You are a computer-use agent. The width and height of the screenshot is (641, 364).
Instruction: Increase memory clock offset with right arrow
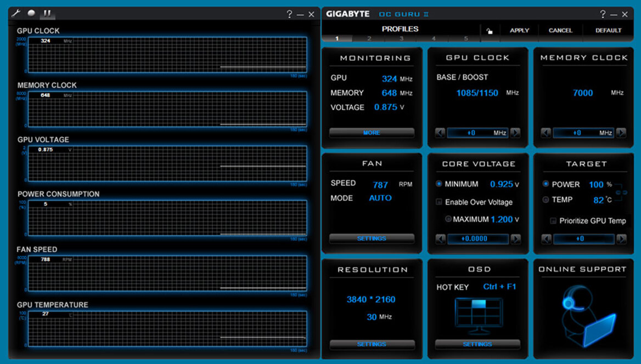[621, 133]
